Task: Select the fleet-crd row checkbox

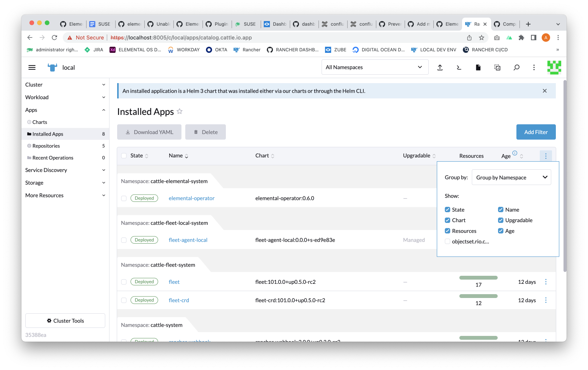Action: (124, 300)
